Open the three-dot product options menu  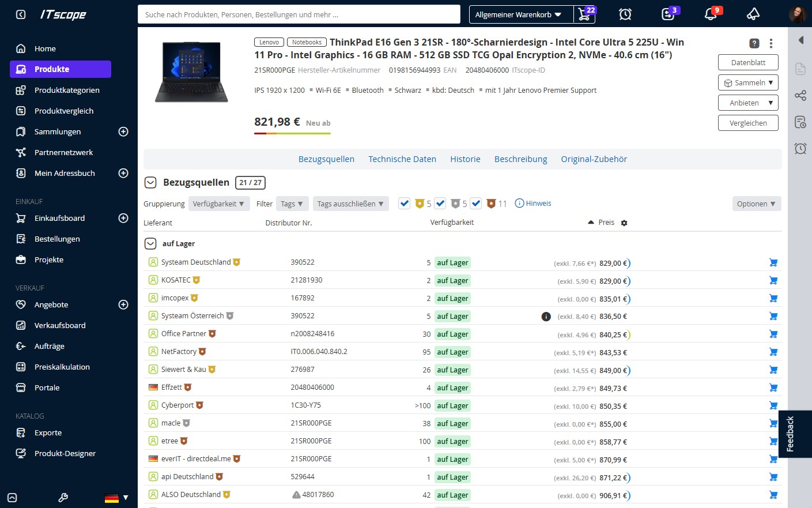771,43
